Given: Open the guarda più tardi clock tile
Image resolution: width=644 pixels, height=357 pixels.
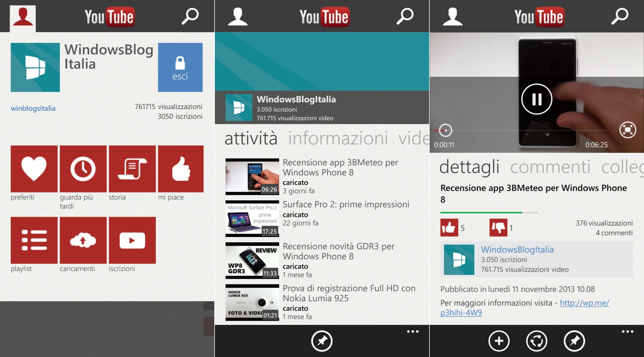Looking at the screenshot, I should (x=83, y=169).
